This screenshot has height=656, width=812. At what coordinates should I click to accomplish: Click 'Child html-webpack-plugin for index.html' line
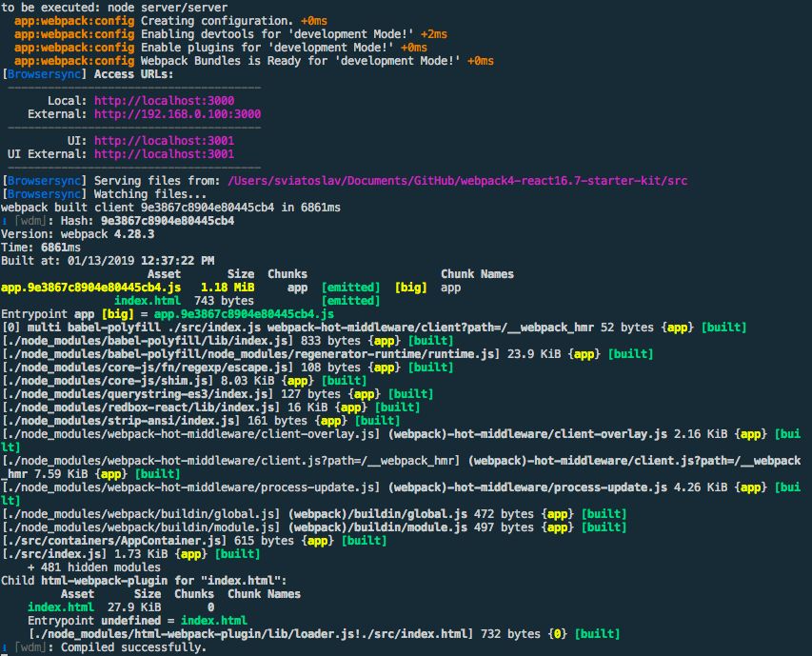pos(144,581)
